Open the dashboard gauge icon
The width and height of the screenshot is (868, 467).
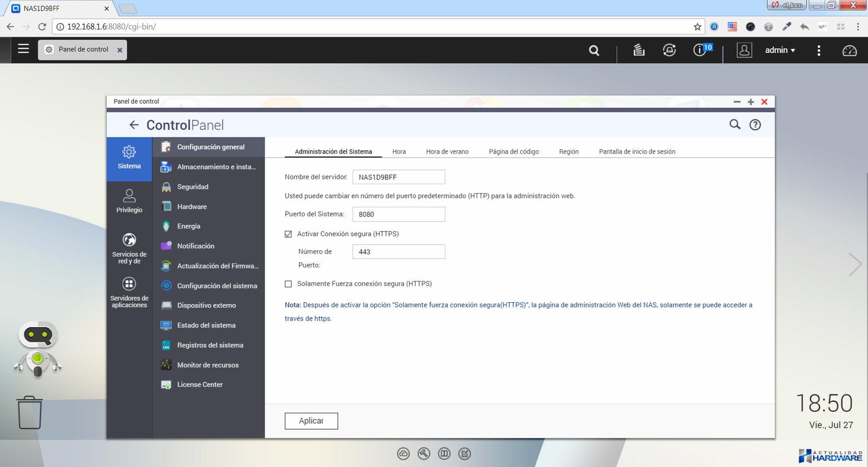[849, 50]
